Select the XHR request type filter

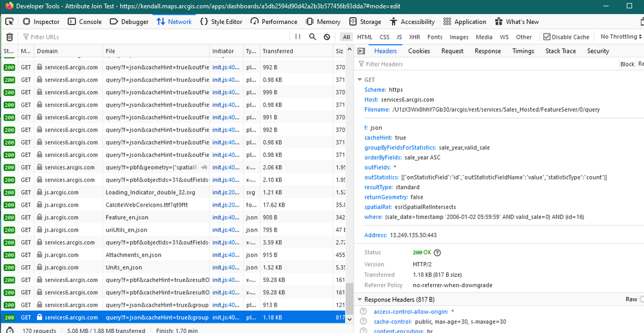(415, 37)
